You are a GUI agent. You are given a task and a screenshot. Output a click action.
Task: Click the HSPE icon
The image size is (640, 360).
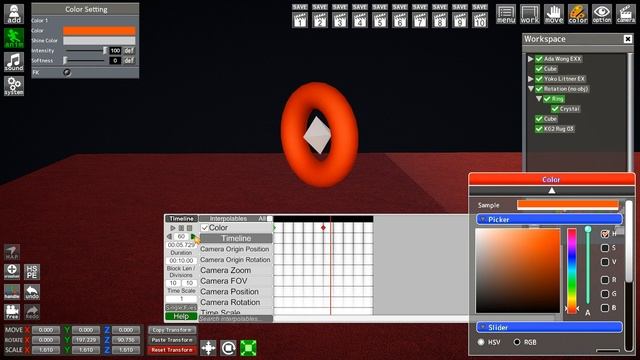click(x=32, y=272)
